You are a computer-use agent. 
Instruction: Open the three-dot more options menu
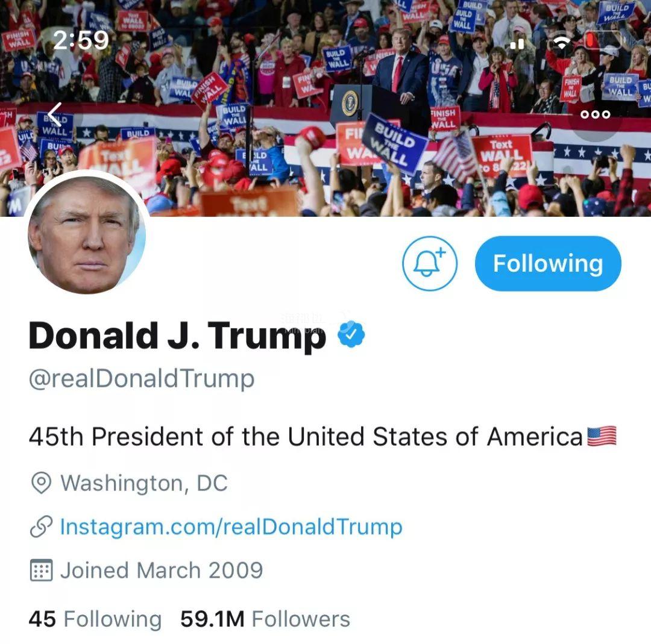[595, 114]
